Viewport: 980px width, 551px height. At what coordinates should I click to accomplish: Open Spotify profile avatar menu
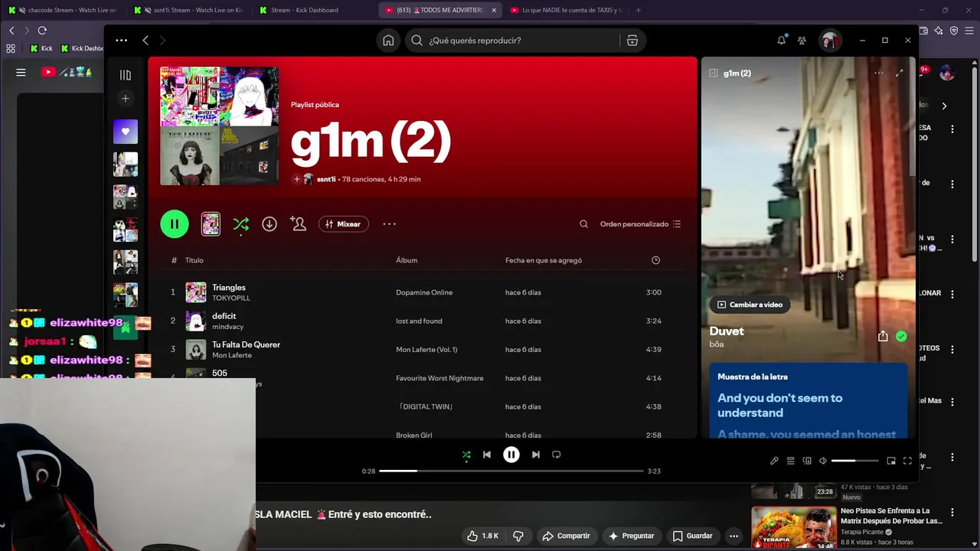coord(829,41)
